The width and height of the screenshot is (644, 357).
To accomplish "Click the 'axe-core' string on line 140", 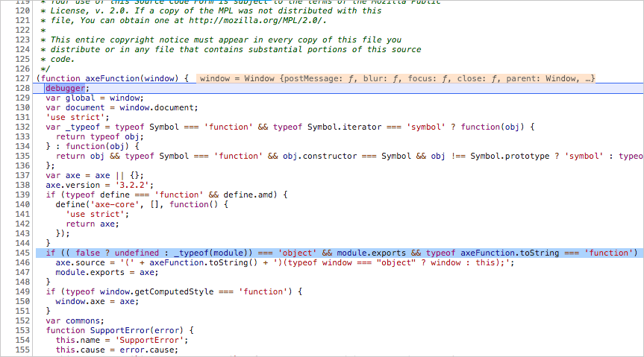I will coord(115,204).
